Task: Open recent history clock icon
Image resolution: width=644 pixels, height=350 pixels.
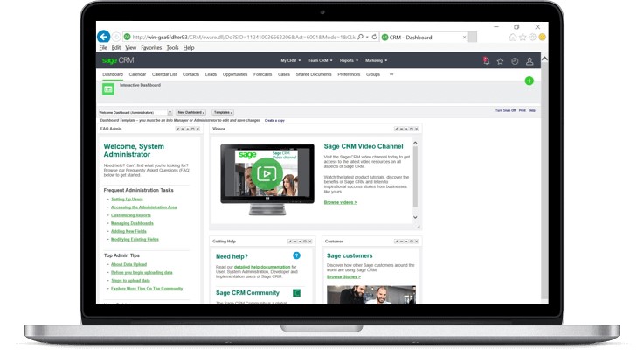Action: [x=515, y=61]
